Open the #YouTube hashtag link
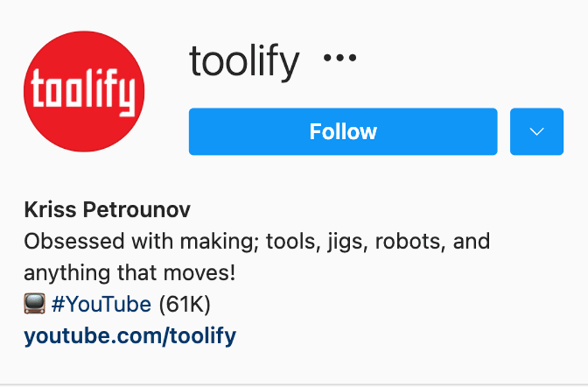 pyautogui.click(x=101, y=304)
